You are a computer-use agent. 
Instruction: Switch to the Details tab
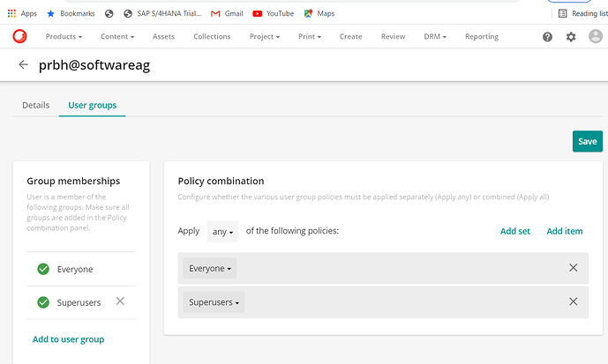(35, 105)
